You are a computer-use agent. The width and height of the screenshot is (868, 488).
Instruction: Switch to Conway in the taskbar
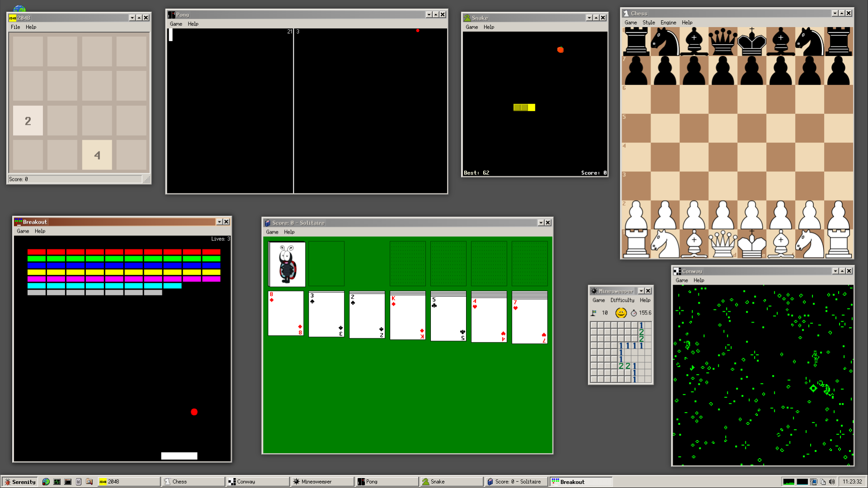click(258, 482)
